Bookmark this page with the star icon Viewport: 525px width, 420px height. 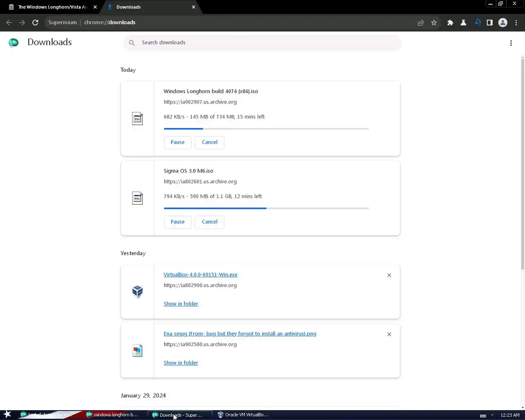[434, 23]
